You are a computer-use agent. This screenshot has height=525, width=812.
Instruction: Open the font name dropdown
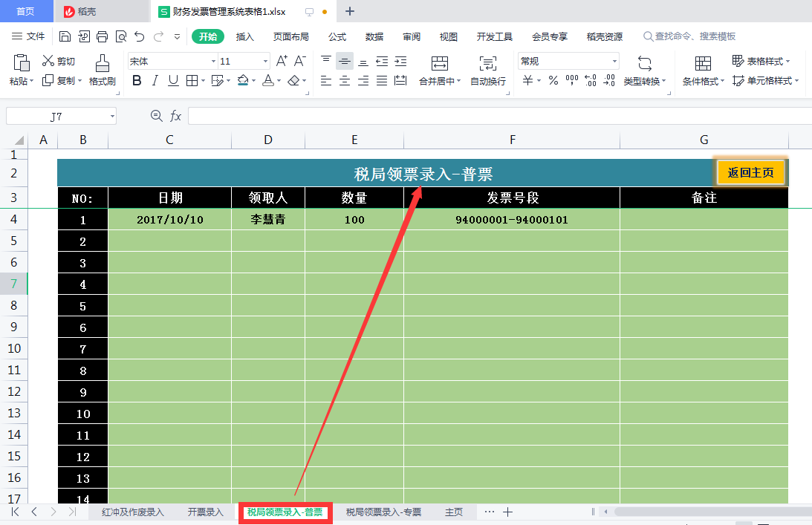point(212,61)
